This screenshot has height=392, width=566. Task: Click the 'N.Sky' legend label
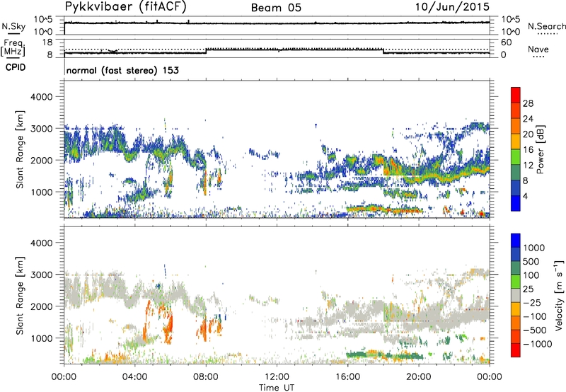pyautogui.click(x=13, y=26)
